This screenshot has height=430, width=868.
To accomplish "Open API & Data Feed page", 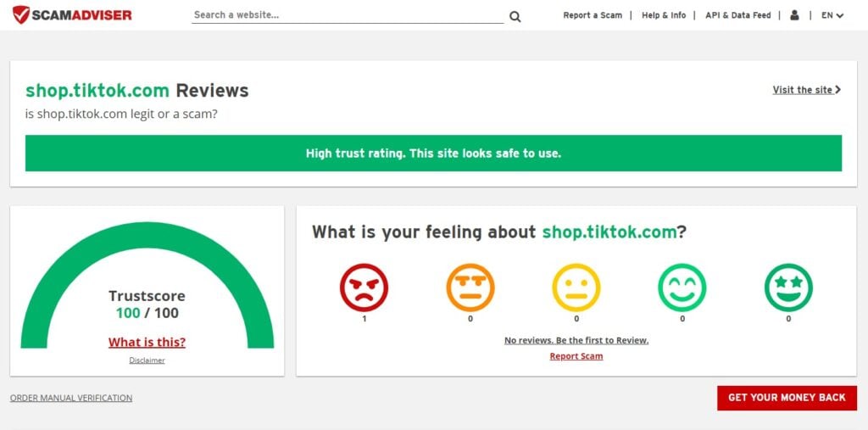I will coord(738,15).
